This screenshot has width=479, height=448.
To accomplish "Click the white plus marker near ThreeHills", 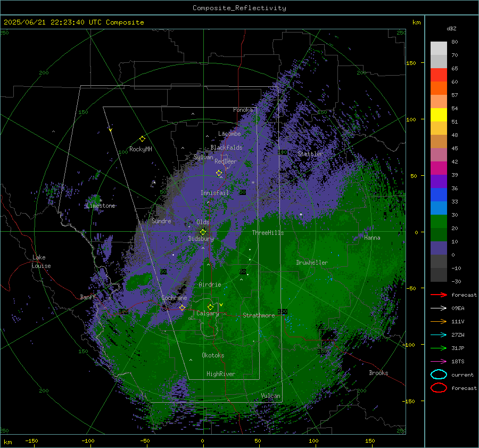I will pyautogui.click(x=301, y=214).
